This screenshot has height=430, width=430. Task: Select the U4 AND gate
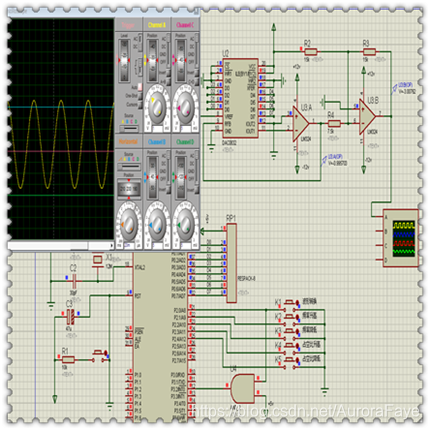(x=242, y=389)
